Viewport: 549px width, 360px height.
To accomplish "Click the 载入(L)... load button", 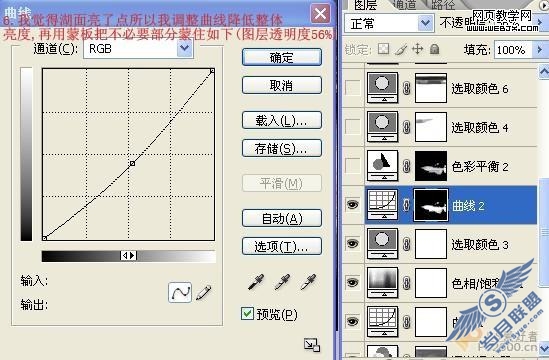I will 282,120.
